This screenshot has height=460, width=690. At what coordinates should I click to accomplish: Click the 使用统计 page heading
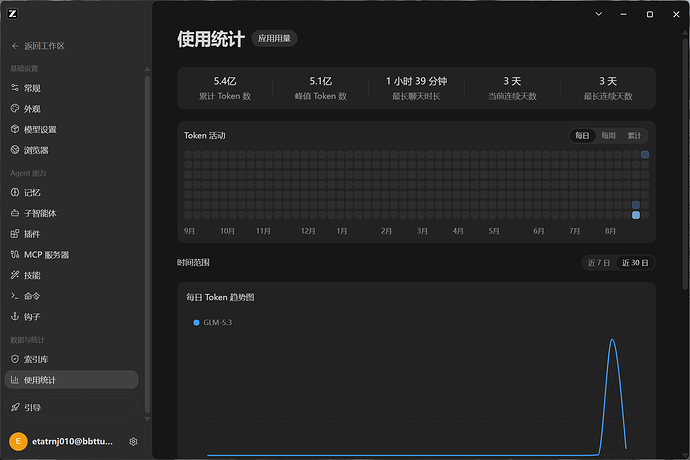pos(211,39)
